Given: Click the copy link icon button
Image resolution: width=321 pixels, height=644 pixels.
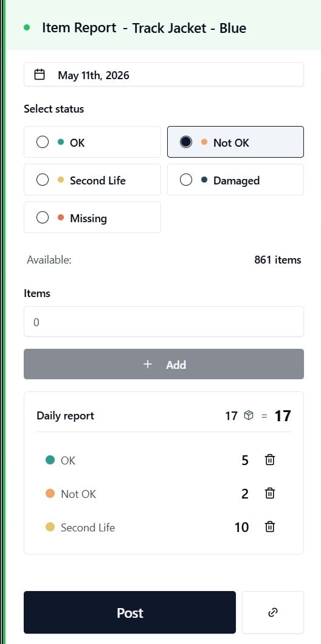Looking at the screenshot, I should coord(272,612).
